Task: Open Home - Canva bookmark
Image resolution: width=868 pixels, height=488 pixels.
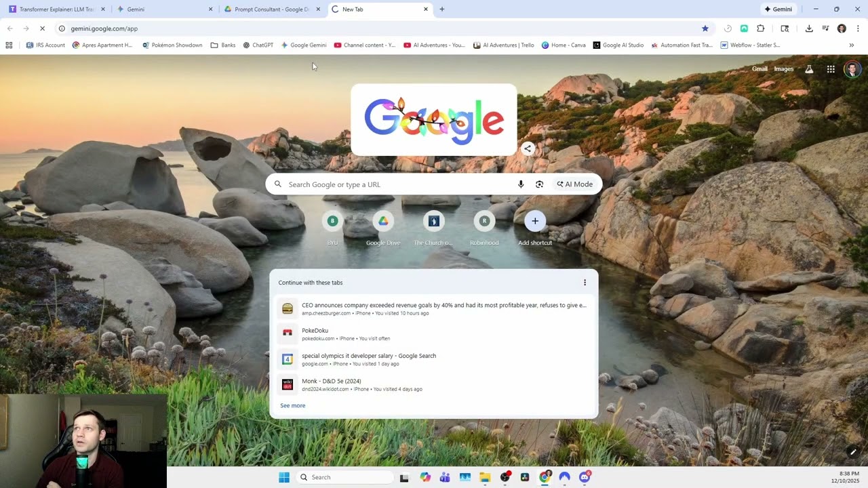Action: tap(564, 45)
